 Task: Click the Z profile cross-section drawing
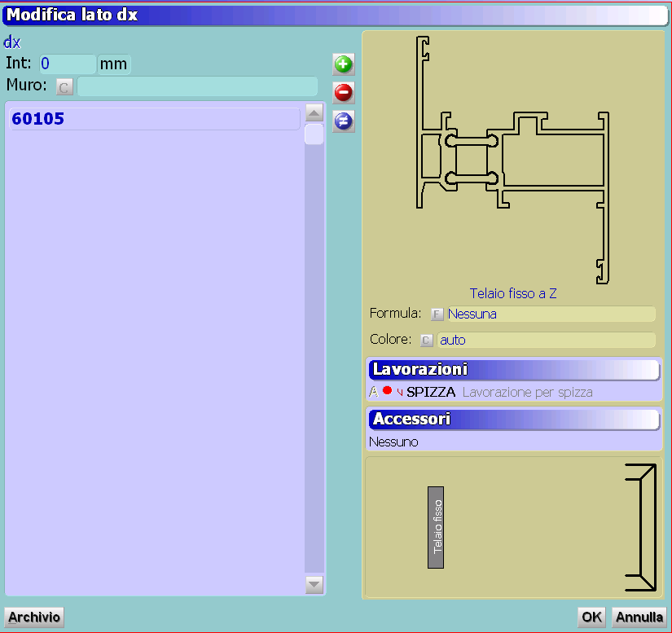coord(513,160)
